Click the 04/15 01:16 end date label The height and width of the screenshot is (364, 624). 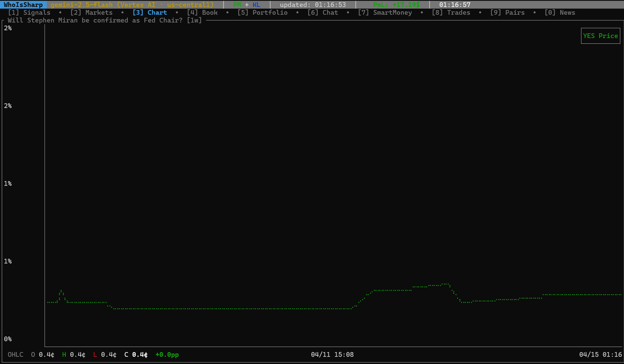coord(600,355)
